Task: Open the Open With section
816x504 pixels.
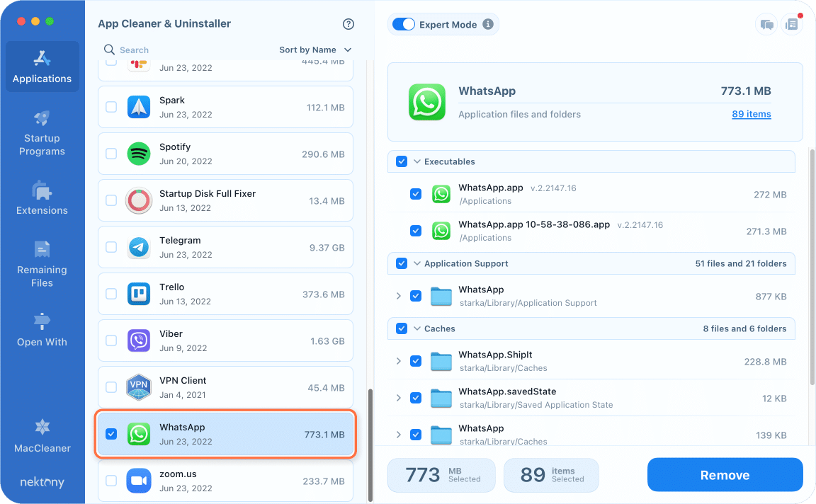Action: (42, 330)
